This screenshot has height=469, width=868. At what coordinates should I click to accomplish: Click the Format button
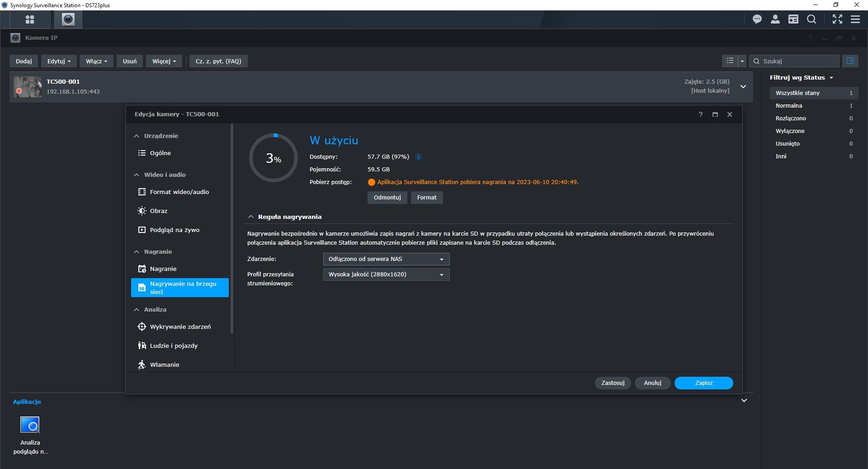point(427,198)
